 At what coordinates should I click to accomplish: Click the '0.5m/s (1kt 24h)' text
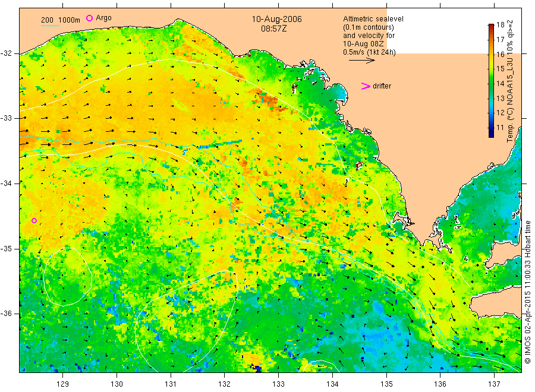(x=369, y=52)
